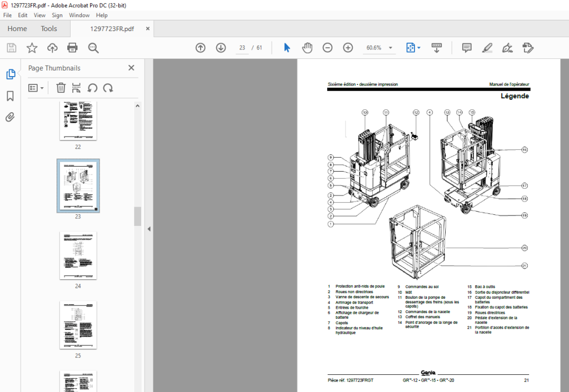The image size is (569, 392).
Task: Click legend text 'Arrimage de transport'
Action: [x=354, y=303]
